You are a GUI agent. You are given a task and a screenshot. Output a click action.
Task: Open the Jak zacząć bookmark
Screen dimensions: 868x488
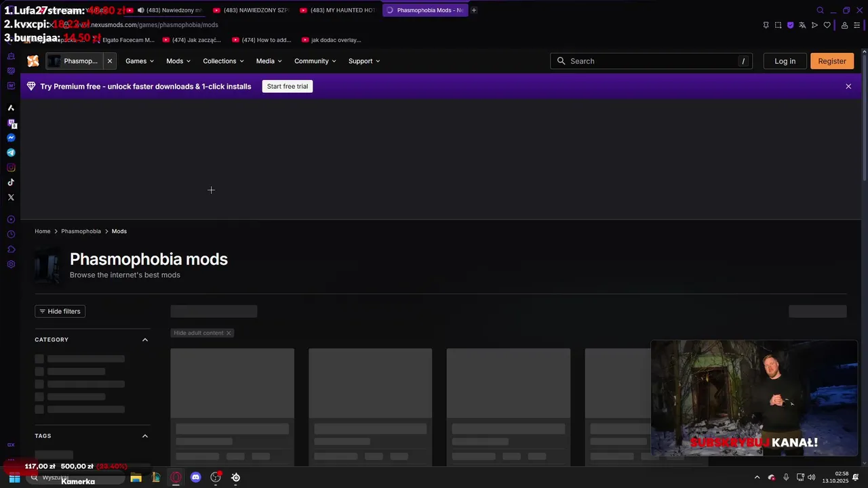pos(193,40)
